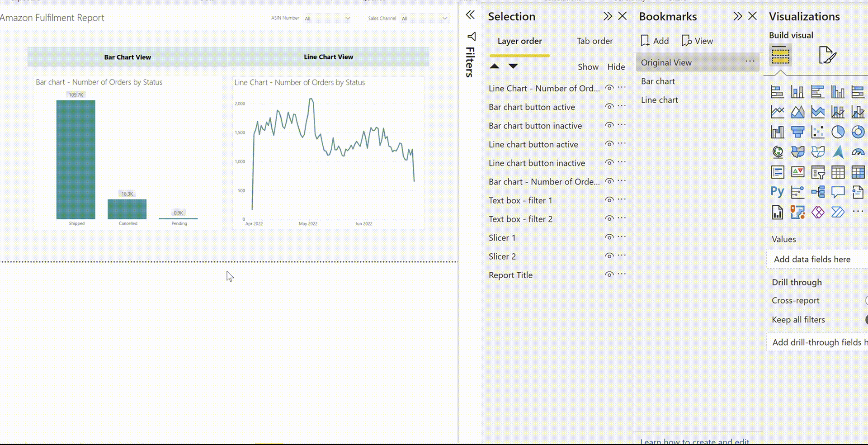Select the Line chart bookmark

click(x=659, y=99)
